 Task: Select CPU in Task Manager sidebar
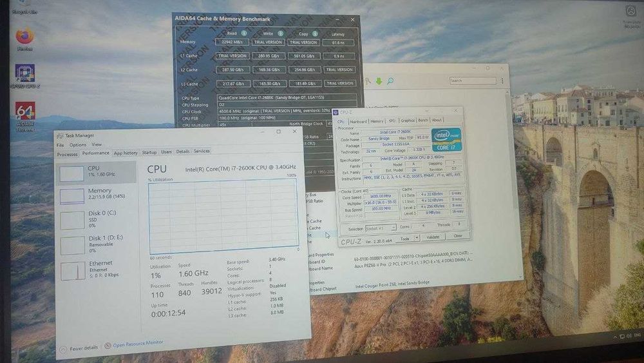tap(97, 172)
